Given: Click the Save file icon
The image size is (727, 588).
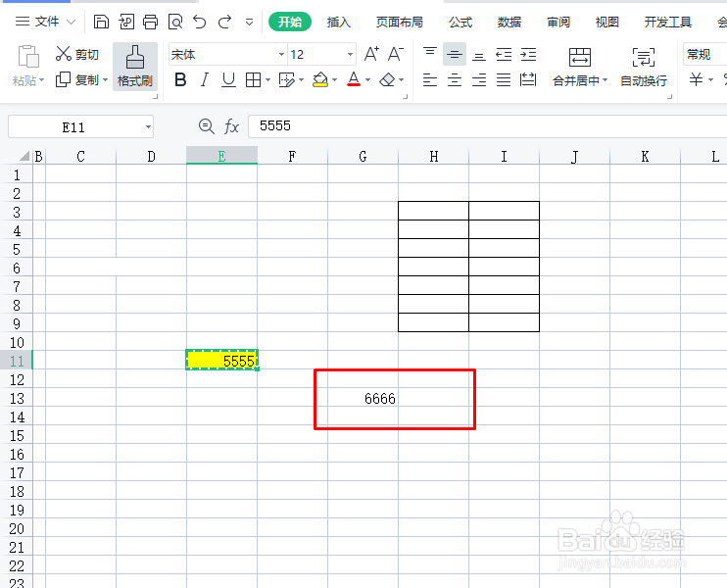Looking at the screenshot, I should coord(101,22).
